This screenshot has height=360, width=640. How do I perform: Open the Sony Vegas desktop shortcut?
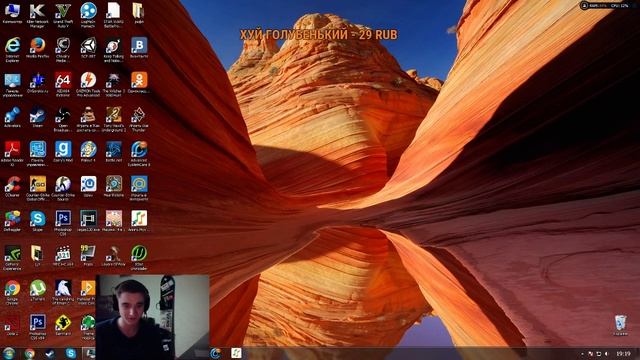(88, 221)
